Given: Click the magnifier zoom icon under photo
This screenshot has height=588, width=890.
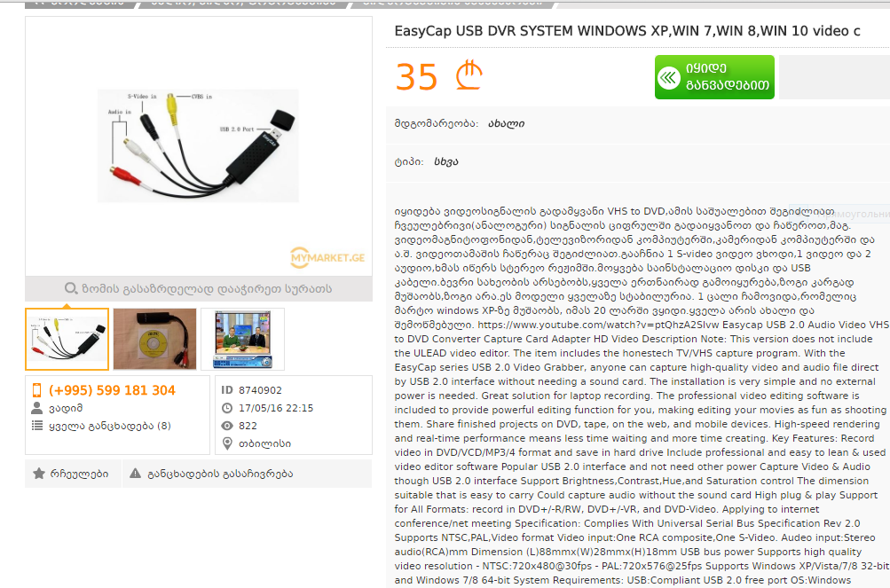Looking at the screenshot, I should [71, 288].
